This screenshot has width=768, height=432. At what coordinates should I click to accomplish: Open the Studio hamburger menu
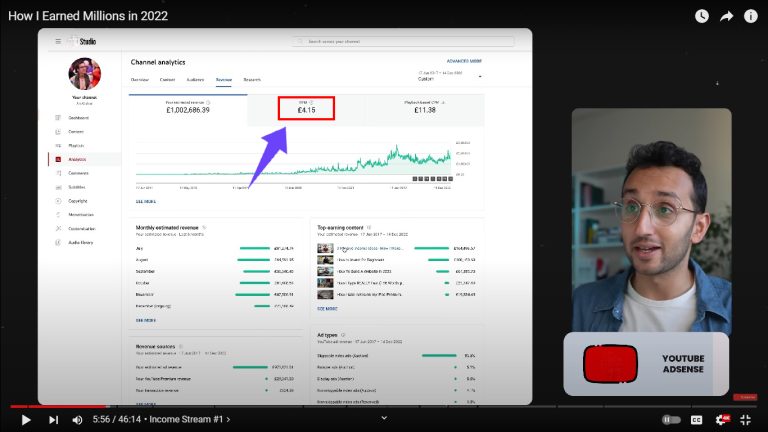tap(58, 41)
